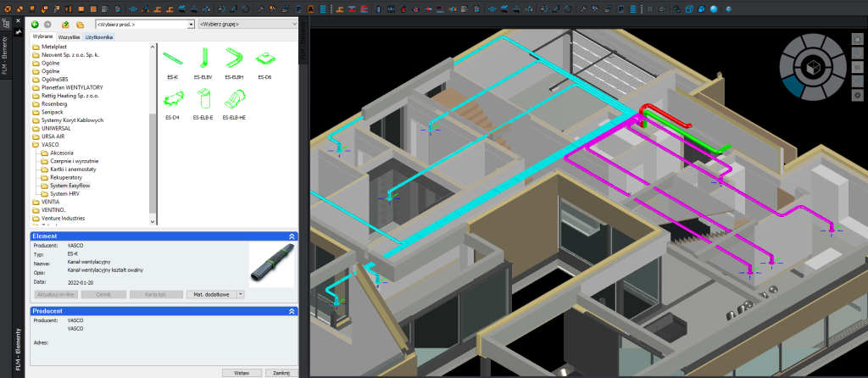Screen dimensions: 868x378
Task: Open view settings gear beside navigation wheel
Action: click(857, 96)
